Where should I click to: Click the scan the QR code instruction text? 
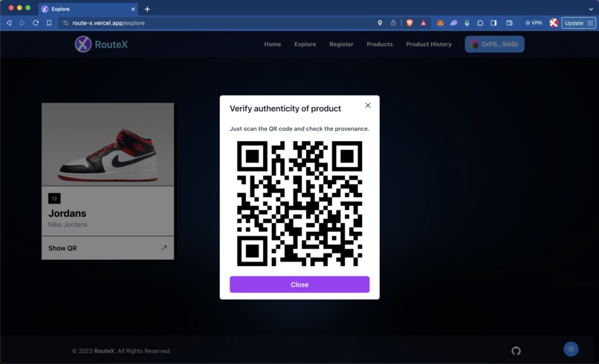tap(299, 129)
